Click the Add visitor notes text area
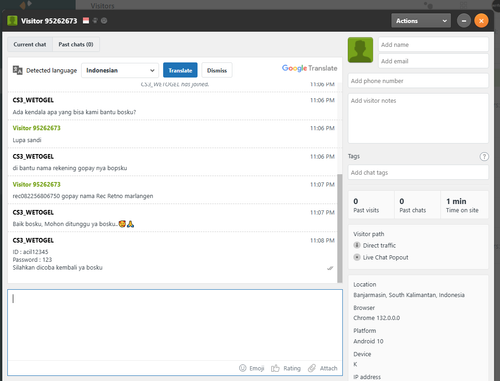The height and width of the screenshot is (381, 500). [418, 118]
